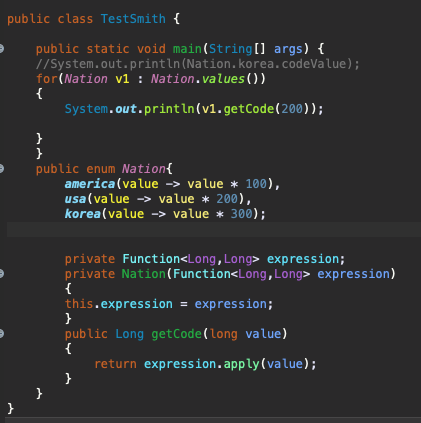Click getCode in the method declaration
The width and height of the screenshot is (421, 423).
point(176,334)
